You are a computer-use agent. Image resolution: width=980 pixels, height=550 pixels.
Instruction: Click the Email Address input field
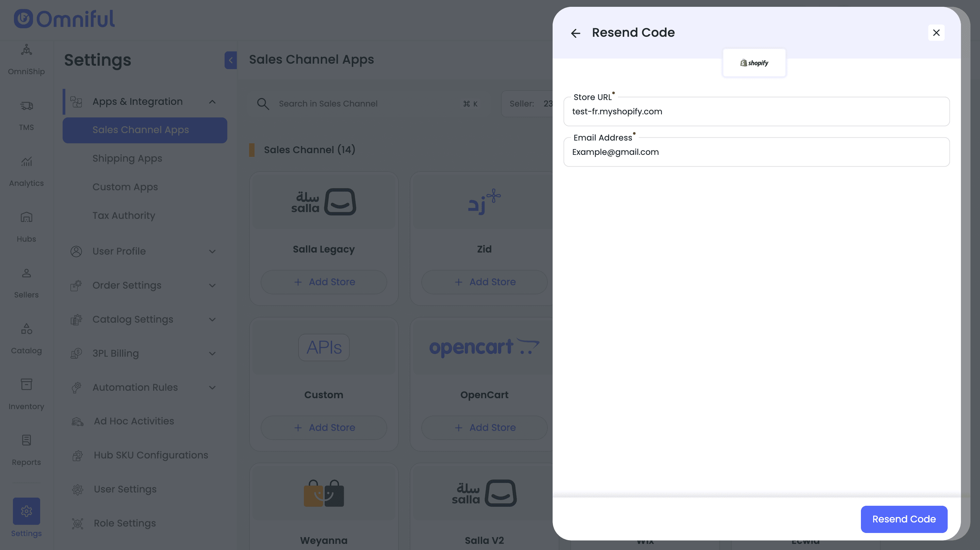[x=756, y=152]
